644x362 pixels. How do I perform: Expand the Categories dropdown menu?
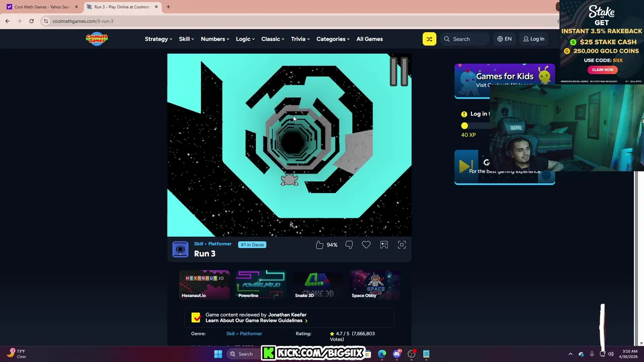[x=333, y=39]
